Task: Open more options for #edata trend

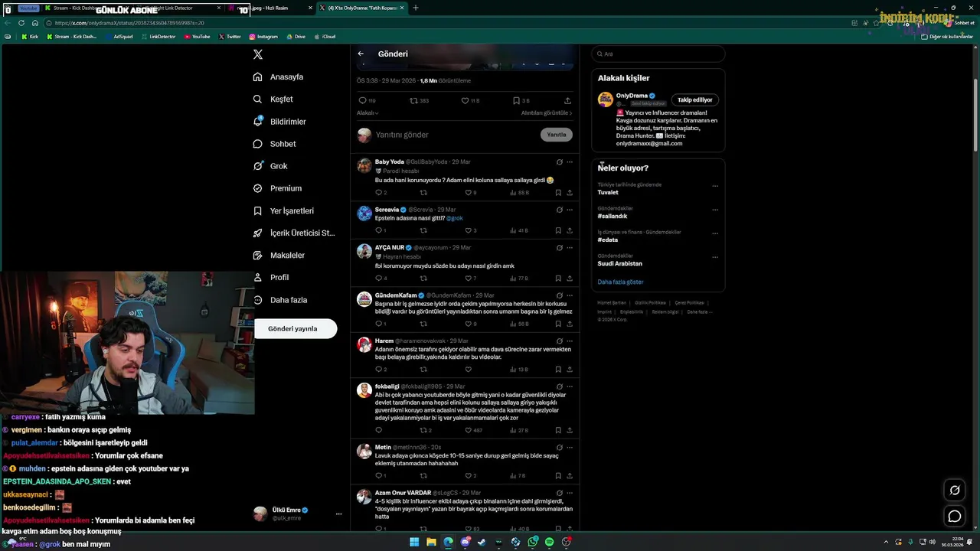Action: coord(715,233)
